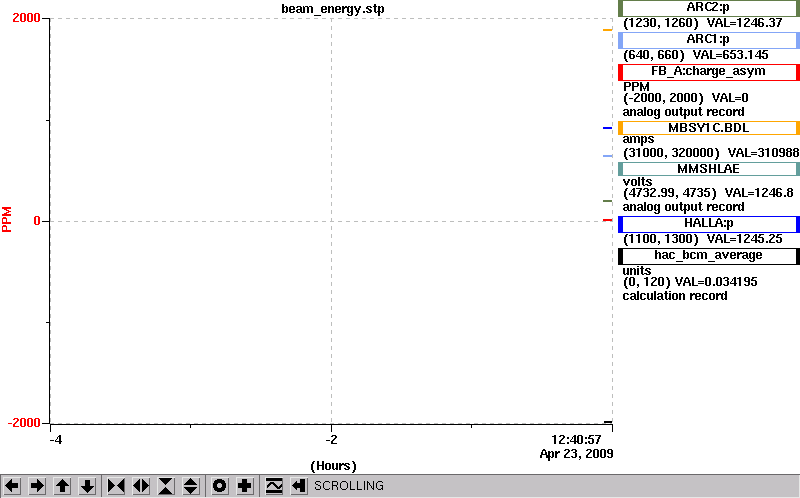Screen dimensions: 800x498
Task: Zoom in vertically with the hourglass icon
Action: [166, 486]
